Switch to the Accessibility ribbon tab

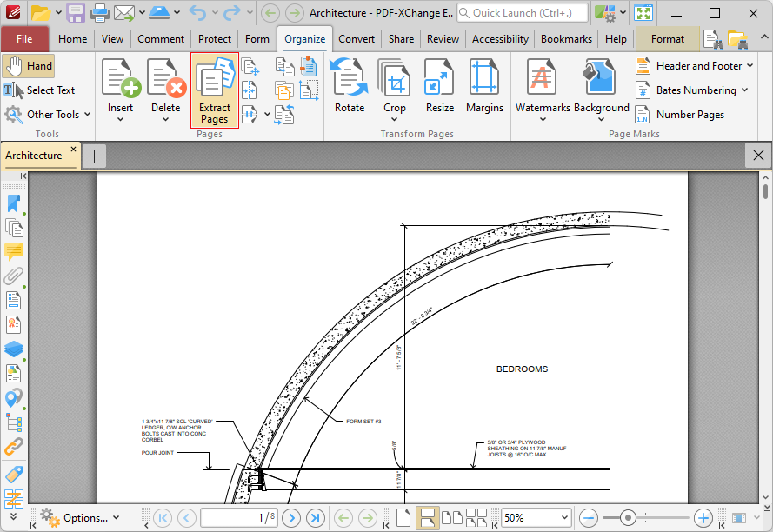tap(500, 39)
